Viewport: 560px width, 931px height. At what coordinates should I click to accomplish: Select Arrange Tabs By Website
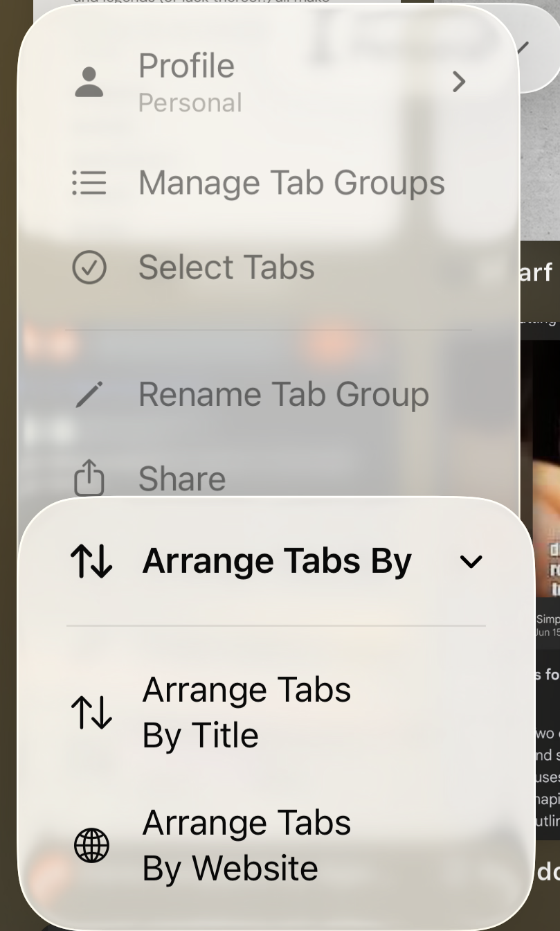click(276, 846)
